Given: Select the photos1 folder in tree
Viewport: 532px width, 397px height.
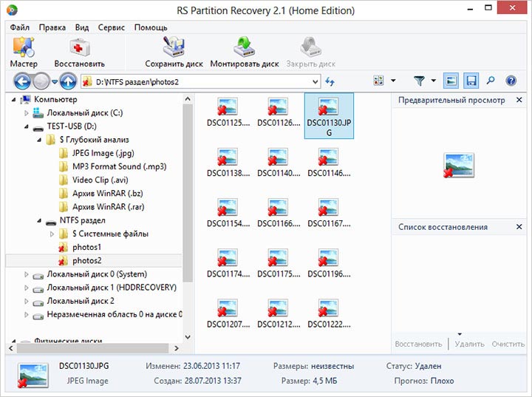Looking at the screenshot, I should click(x=86, y=247).
